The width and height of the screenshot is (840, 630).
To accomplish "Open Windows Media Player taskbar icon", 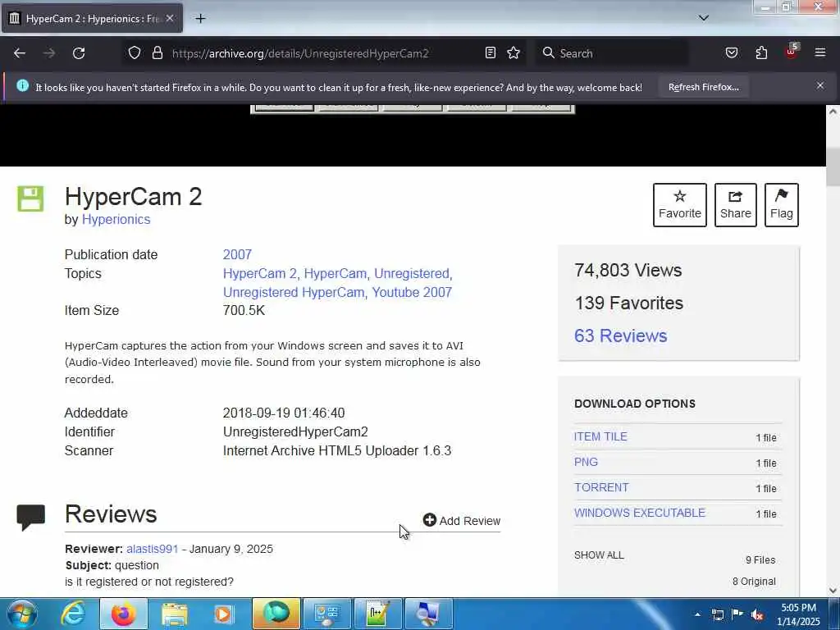I will click(224, 614).
